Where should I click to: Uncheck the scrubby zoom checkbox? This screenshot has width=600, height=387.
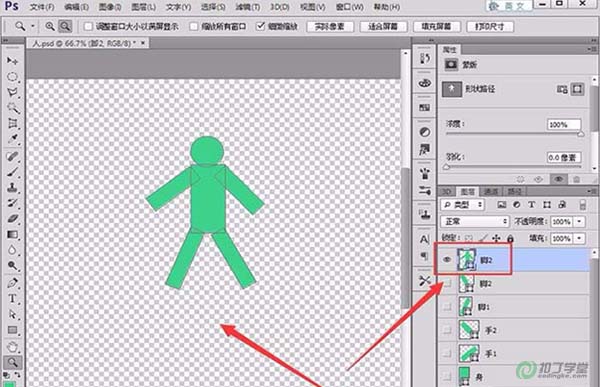pyautogui.click(x=261, y=26)
